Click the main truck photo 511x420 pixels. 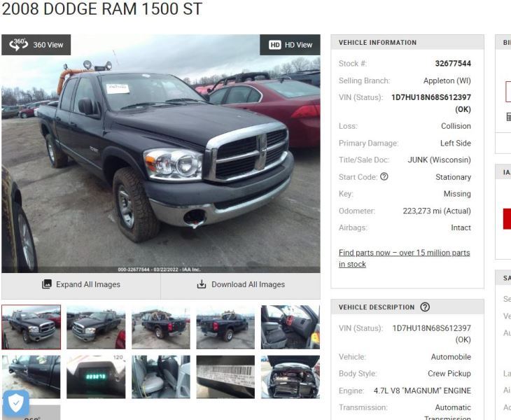tap(161, 153)
